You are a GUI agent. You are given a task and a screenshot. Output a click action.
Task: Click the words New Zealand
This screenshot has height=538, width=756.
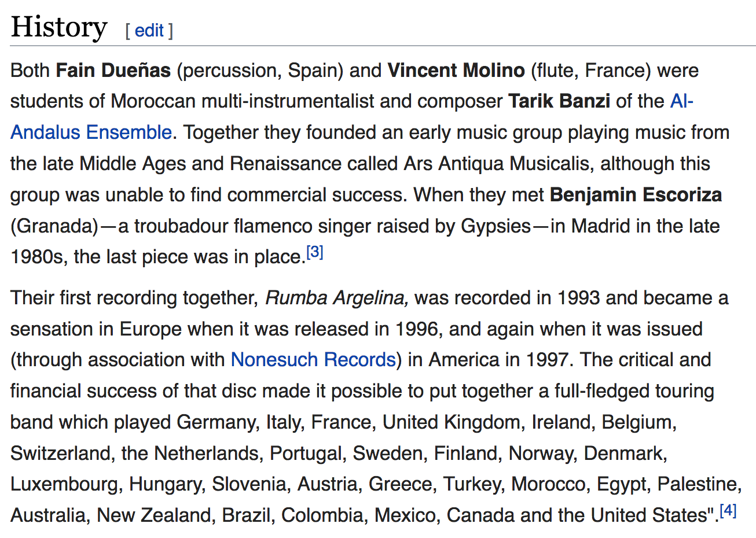point(155,515)
